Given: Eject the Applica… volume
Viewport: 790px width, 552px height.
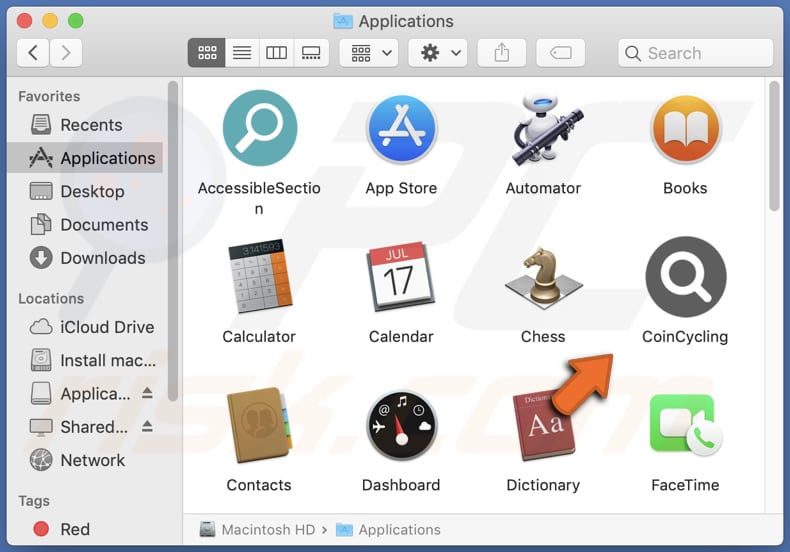Looking at the screenshot, I should click(x=147, y=393).
